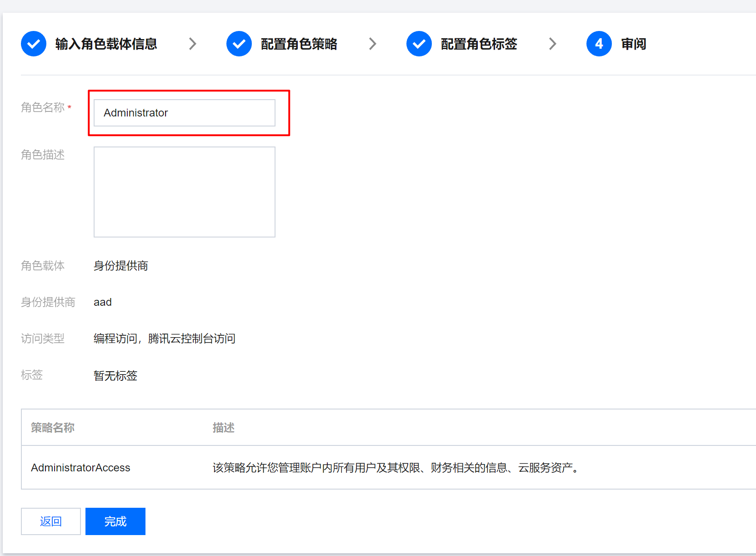The image size is (756, 556).
Task: Click the 描述 column header
Action: coord(224,428)
